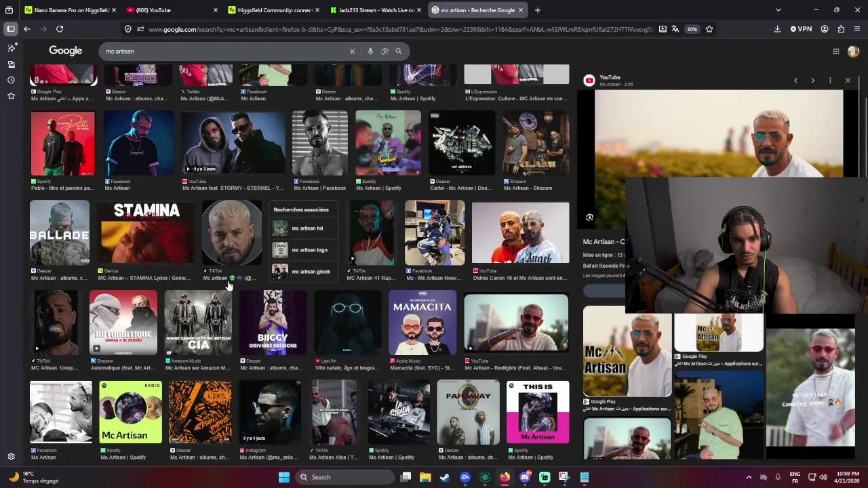This screenshot has height=488, width=868.
Task: Start voice search with microphone icon
Action: 370,52
